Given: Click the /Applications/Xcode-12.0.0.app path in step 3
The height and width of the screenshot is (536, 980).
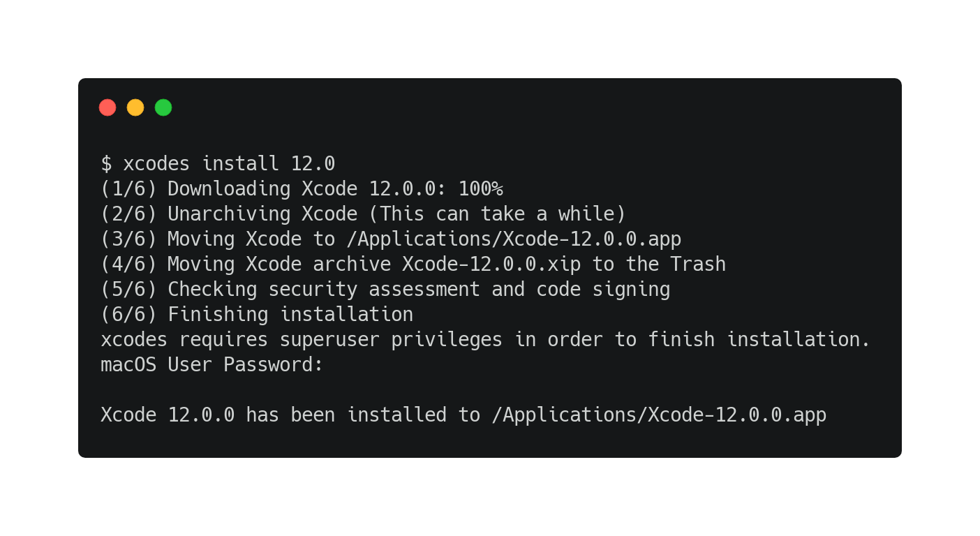Looking at the screenshot, I should [x=514, y=239].
